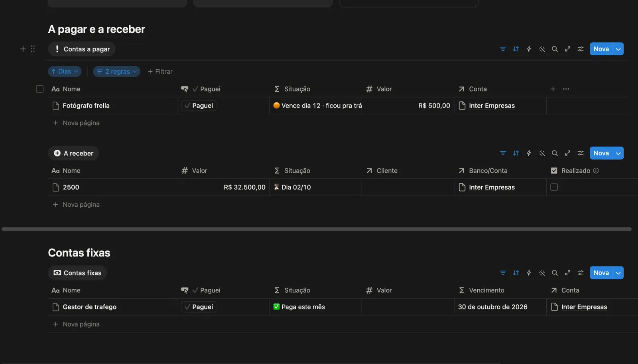The height and width of the screenshot is (364, 638).
Task: Open automations lightning icon in Contas a pagar
Action: [x=529, y=49]
